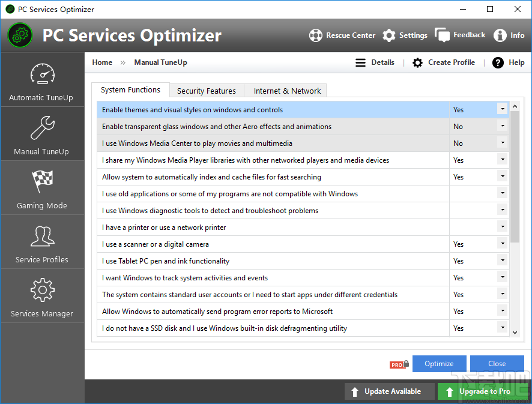
Task: Open Service Profiles in the sidebar
Action: [42, 242]
